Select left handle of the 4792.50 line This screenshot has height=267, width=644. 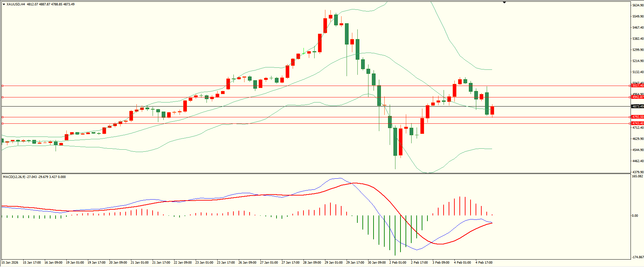[x=3, y=117]
